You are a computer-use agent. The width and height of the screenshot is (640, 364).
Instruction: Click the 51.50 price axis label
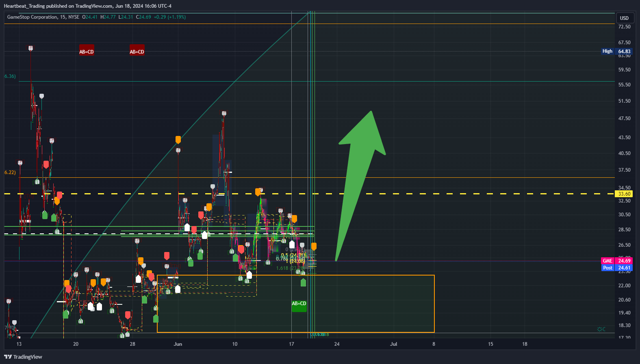coord(624,101)
